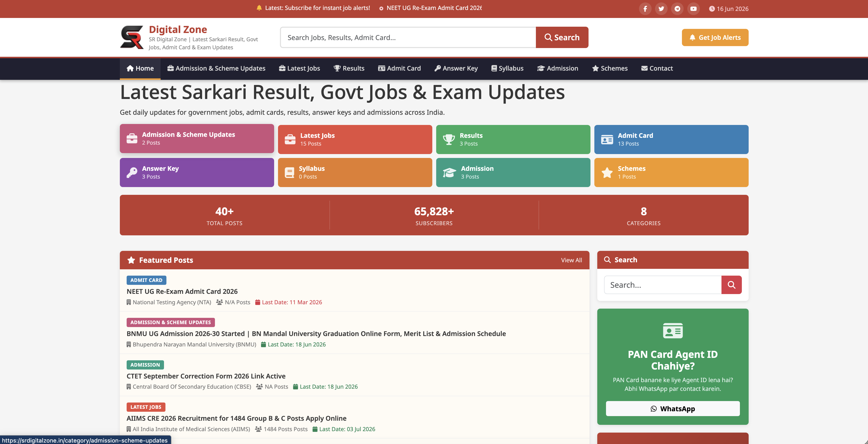This screenshot has width=868, height=444.
Task: Open the Facebook social icon
Action: 645,9
